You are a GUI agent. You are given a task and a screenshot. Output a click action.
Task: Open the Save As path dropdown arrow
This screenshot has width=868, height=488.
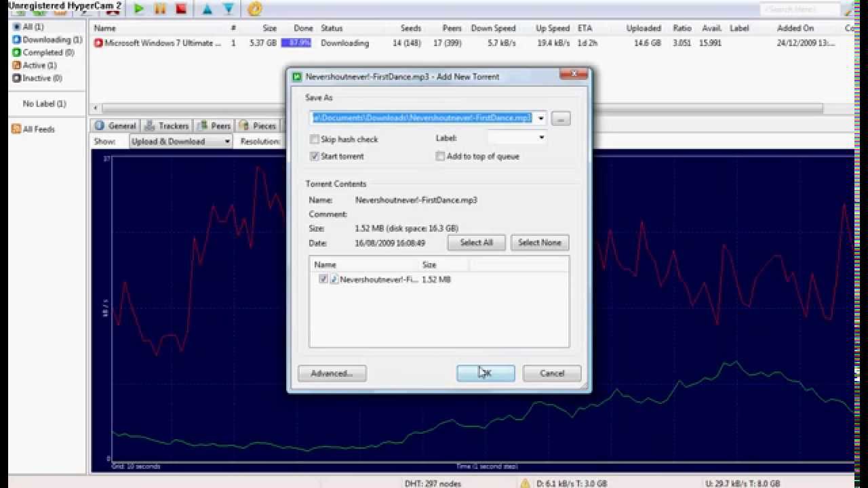click(x=540, y=118)
